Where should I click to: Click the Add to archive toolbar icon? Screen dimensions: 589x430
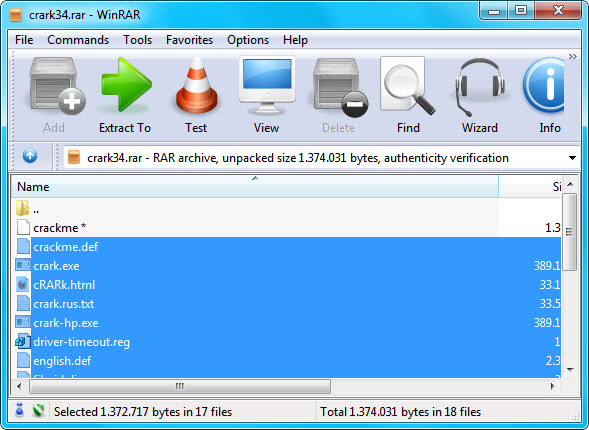[57, 86]
